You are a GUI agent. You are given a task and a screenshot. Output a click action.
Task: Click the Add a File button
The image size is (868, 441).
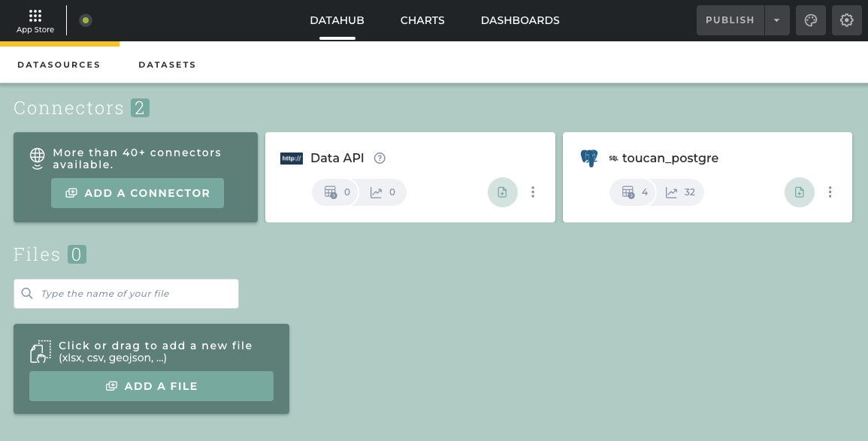151,386
